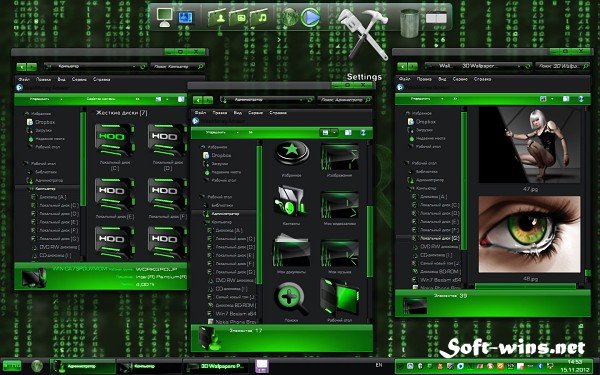
Task: Click the Start button on taskbar
Action: click(12, 366)
